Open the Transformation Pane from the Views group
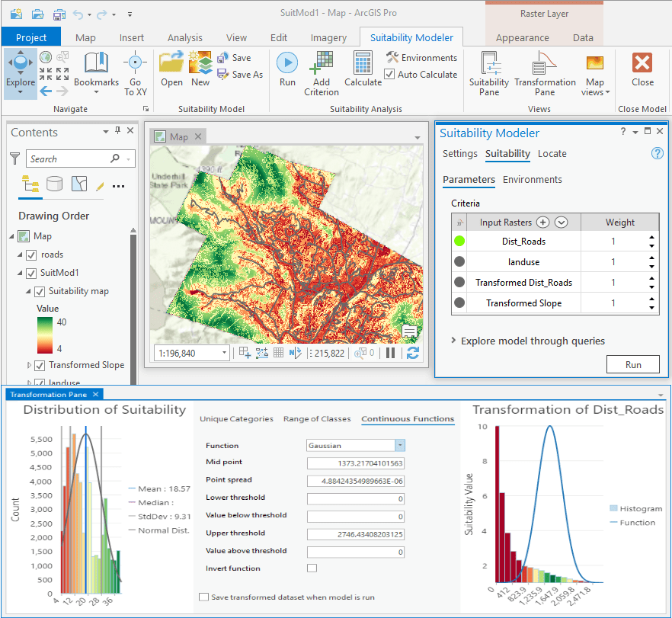 tap(544, 72)
